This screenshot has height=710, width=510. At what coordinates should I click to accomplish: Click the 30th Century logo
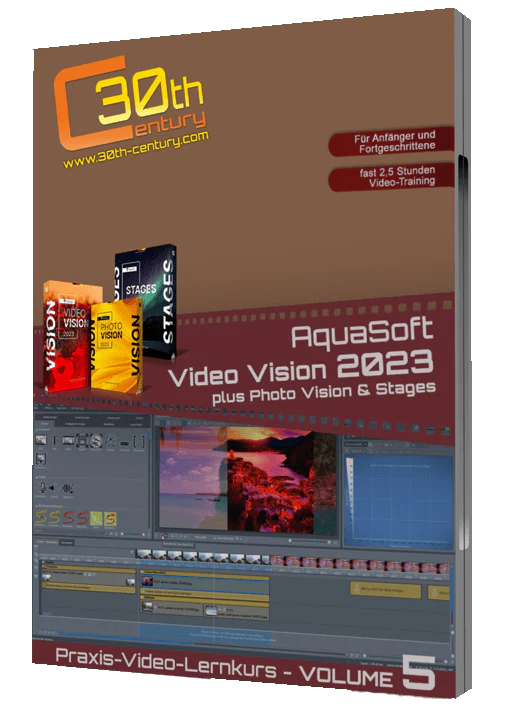click(129, 103)
